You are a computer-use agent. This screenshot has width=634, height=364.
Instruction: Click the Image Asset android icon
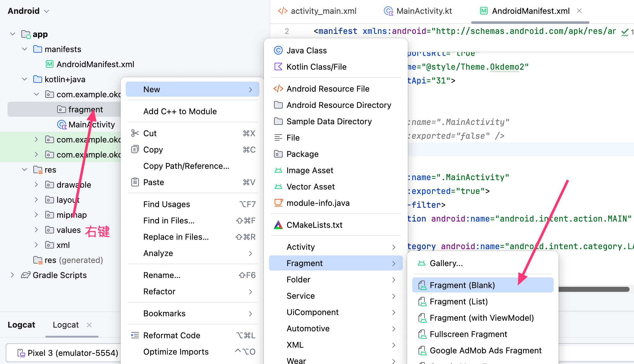[x=278, y=170]
